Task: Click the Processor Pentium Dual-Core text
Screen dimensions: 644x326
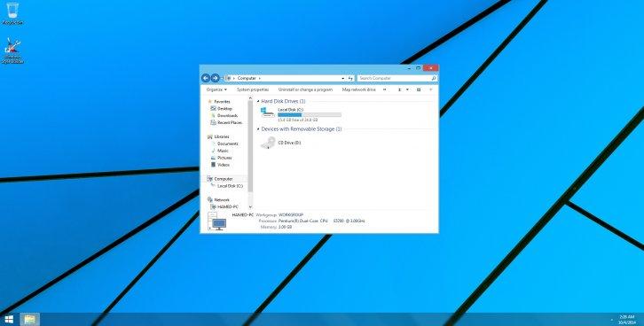Action: [311, 221]
